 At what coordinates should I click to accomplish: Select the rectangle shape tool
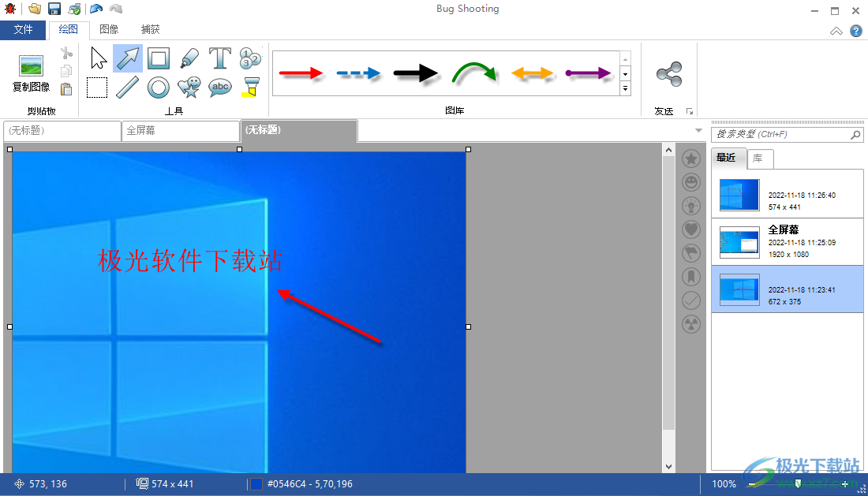coord(159,58)
